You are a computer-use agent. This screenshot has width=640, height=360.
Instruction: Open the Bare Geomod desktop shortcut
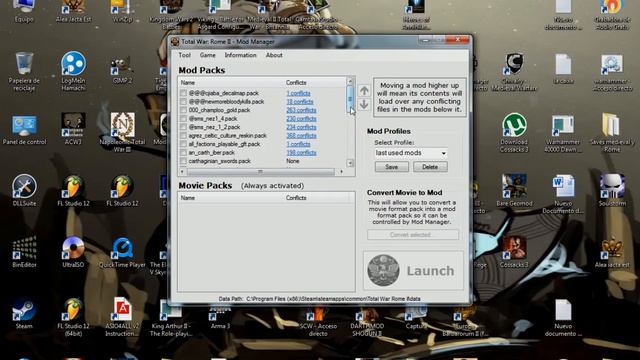[514, 191]
